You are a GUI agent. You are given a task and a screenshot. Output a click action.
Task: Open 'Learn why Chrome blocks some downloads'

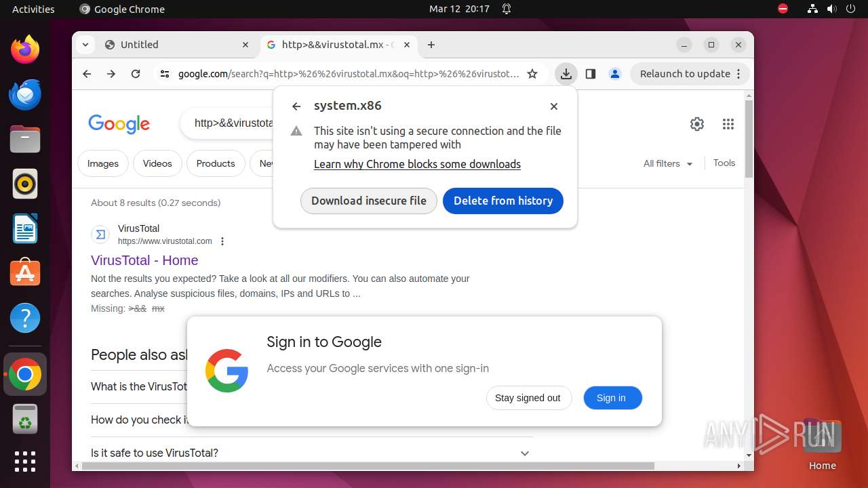(417, 164)
